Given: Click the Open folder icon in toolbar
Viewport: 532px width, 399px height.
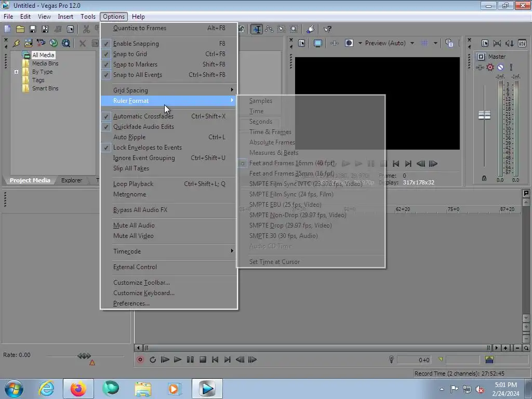Looking at the screenshot, I should [x=20, y=29].
